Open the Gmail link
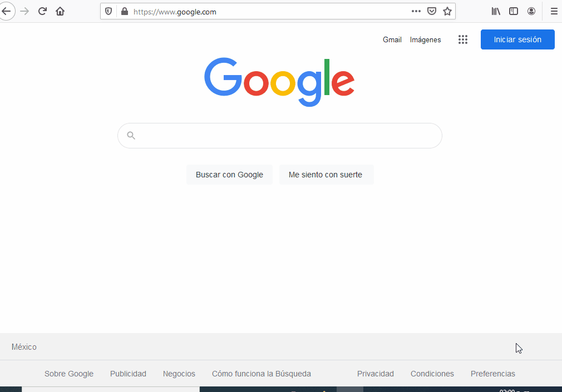562x392 pixels. point(392,40)
